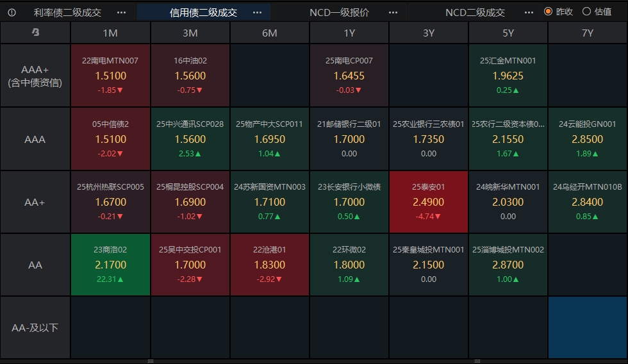Open the 25淄博城投MTN002 bond cell
Viewport: 628px width, 364px height.
pyautogui.click(x=508, y=265)
